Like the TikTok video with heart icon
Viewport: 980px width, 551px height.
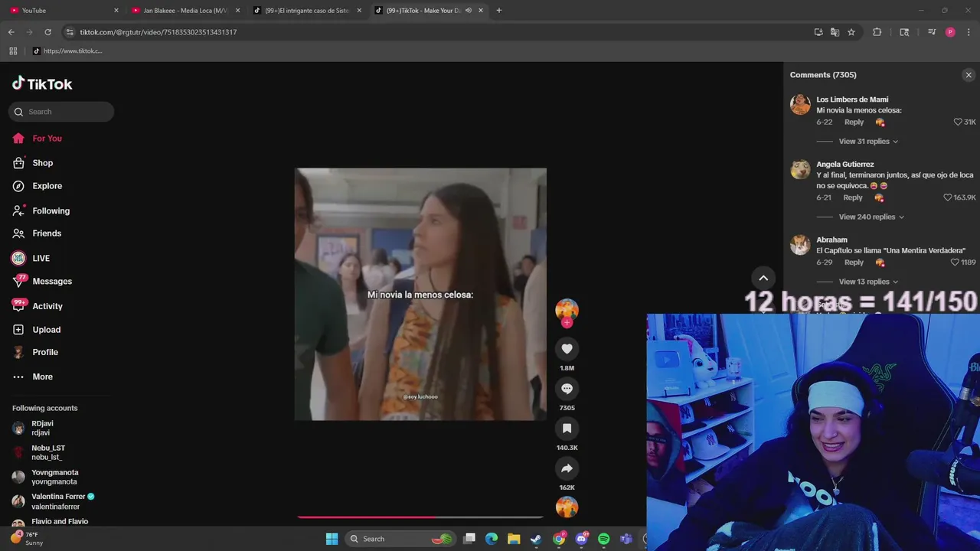tap(567, 349)
